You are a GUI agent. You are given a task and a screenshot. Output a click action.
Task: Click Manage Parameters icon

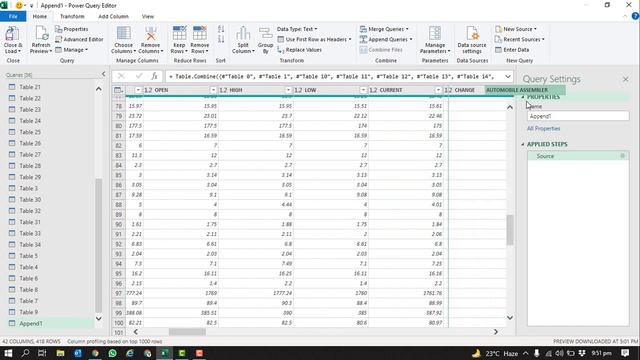click(435, 33)
